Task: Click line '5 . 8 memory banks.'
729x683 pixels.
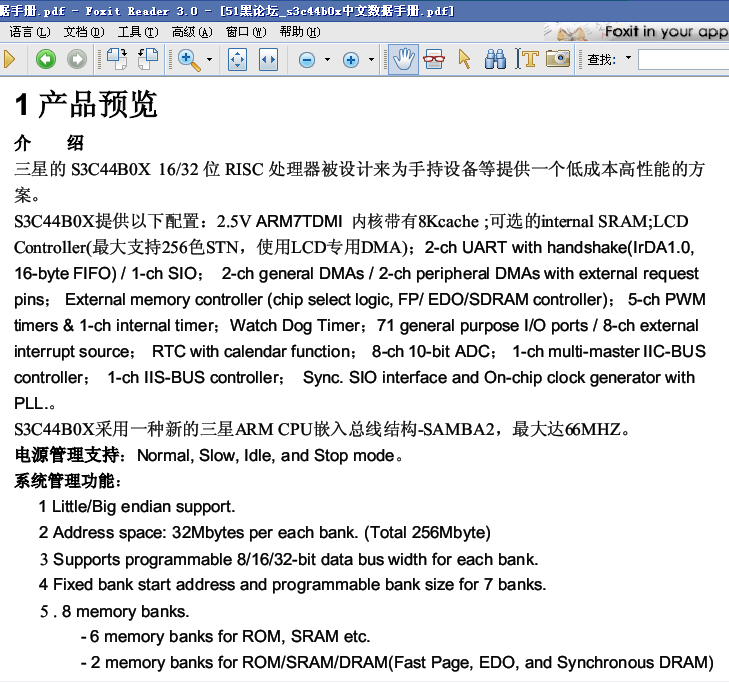Action: (114, 612)
